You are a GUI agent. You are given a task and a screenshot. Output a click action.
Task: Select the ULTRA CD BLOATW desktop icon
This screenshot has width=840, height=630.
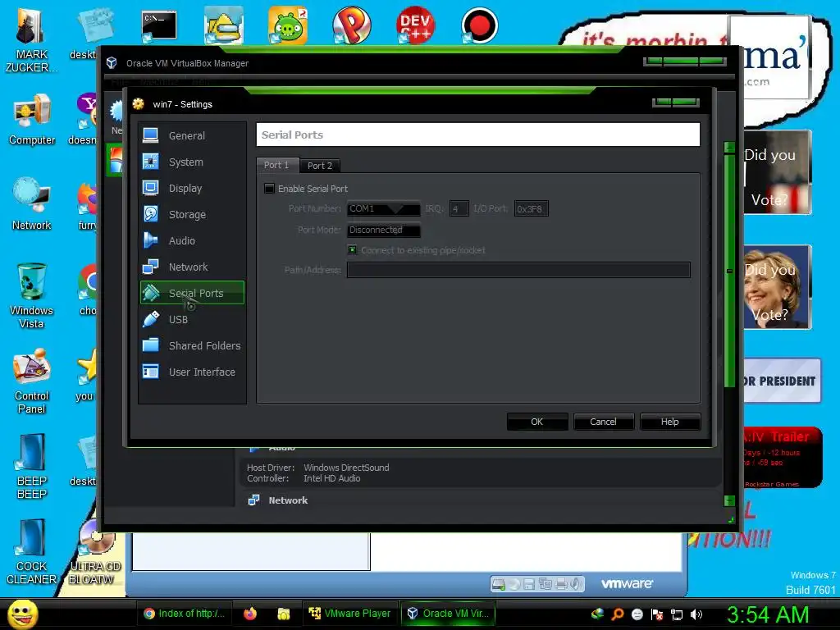[95, 552]
